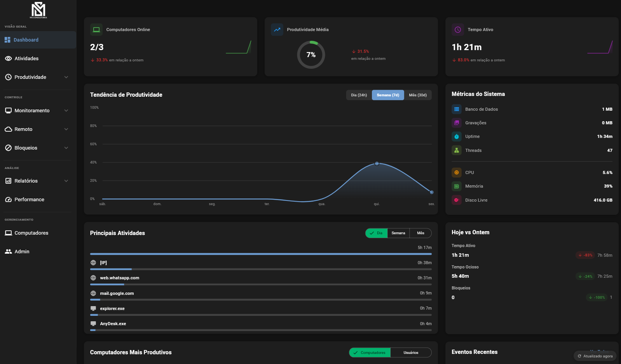The image size is (621, 364).
Task: Click the Atualizado agora refresh button
Action: click(595, 356)
